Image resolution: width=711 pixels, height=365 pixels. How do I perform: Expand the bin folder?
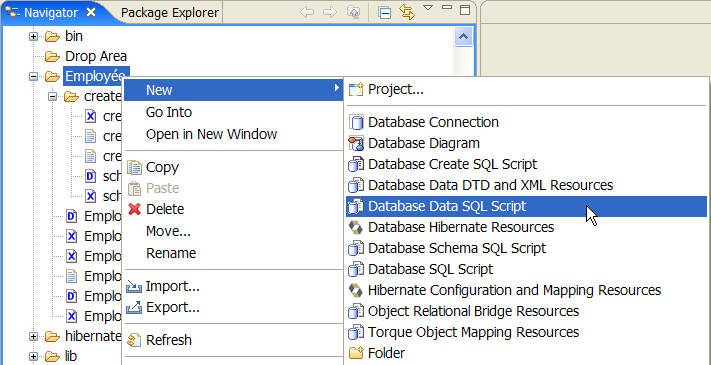(33, 36)
